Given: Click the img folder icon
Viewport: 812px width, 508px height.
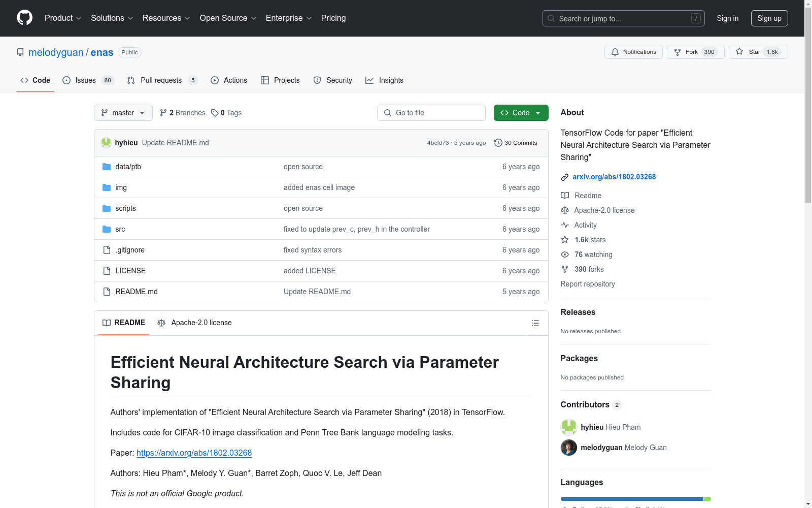Looking at the screenshot, I should pos(107,187).
